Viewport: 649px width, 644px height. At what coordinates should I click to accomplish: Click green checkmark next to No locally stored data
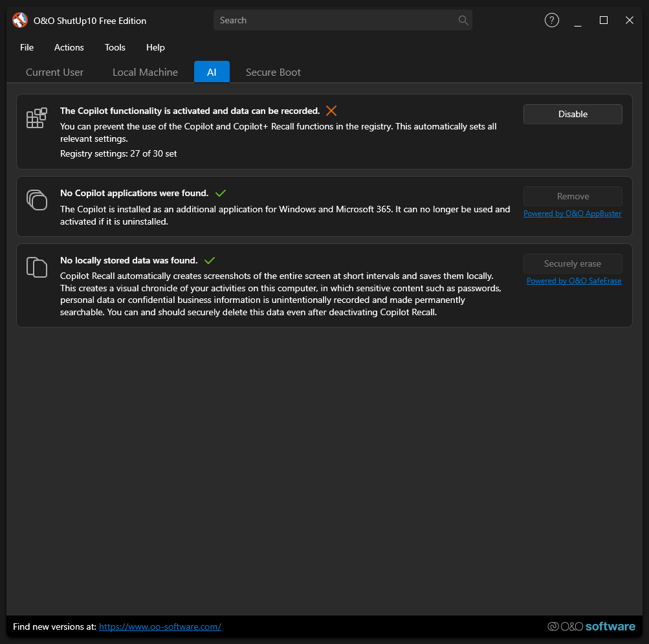coord(210,260)
